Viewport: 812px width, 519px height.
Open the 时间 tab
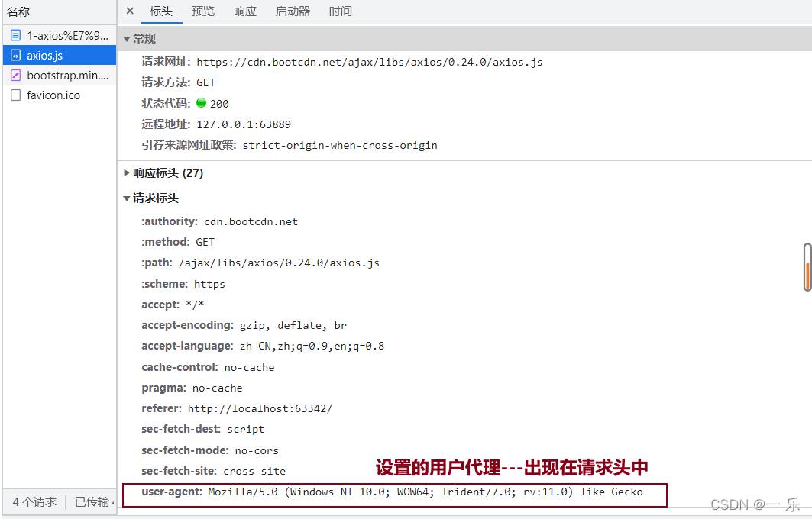pyautogui.click(x=340, y=11)
